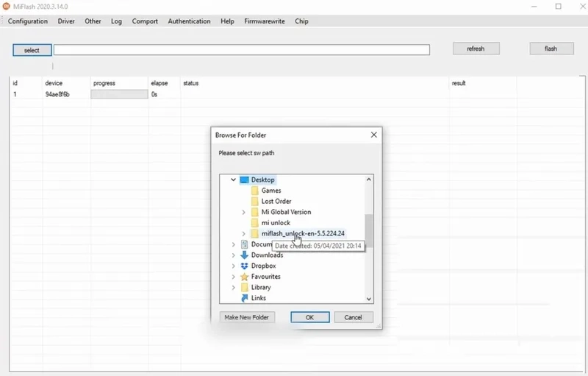Open the Driver menu
This screenshot has height=376, width=588.
click(66, 21)
